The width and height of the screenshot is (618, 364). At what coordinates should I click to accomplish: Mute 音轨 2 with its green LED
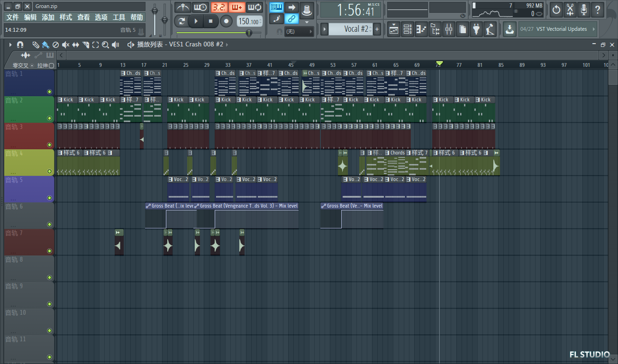pyautogui.click(x=49, y=118)
